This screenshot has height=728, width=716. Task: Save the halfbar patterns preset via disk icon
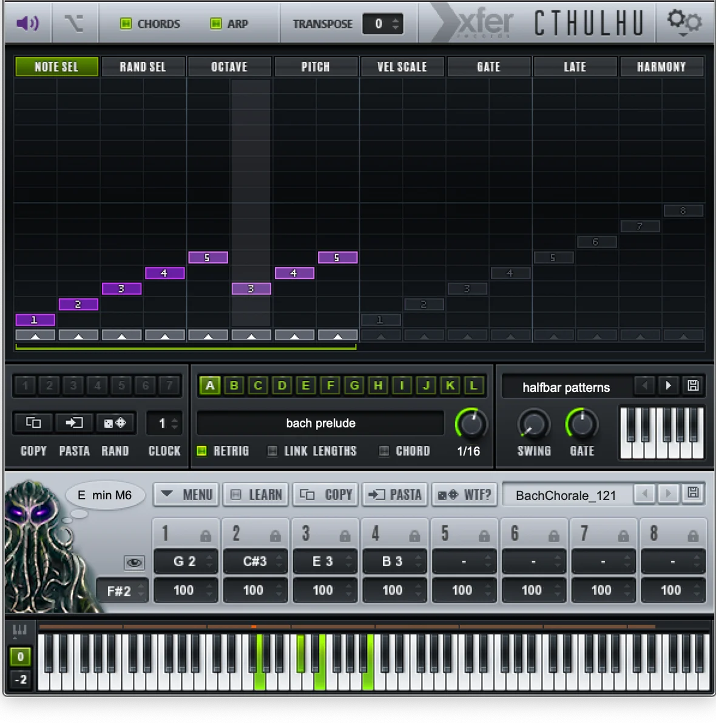point(693,385)
